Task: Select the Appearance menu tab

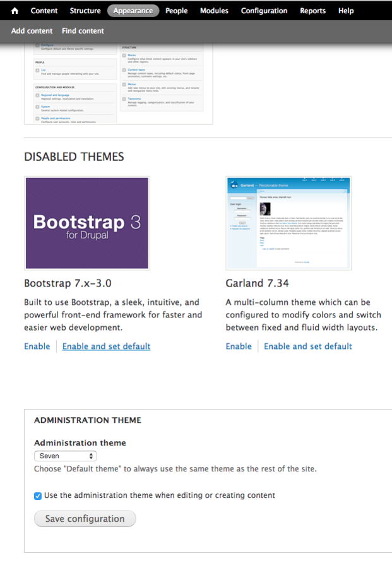Action: 133,11
